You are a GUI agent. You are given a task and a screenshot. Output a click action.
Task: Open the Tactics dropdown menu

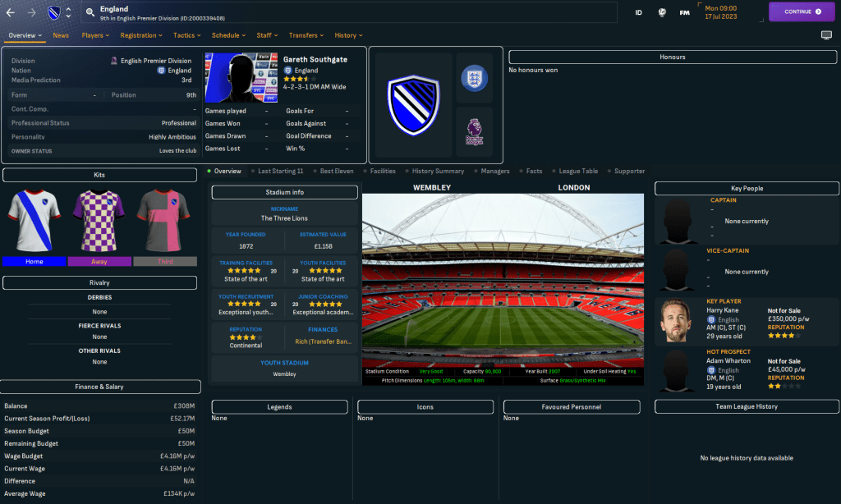point(186,35)
